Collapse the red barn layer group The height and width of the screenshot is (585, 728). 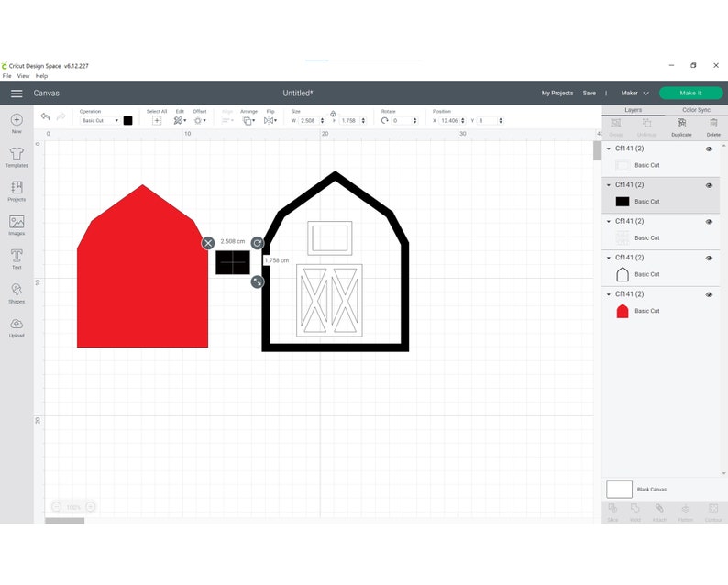609,294
